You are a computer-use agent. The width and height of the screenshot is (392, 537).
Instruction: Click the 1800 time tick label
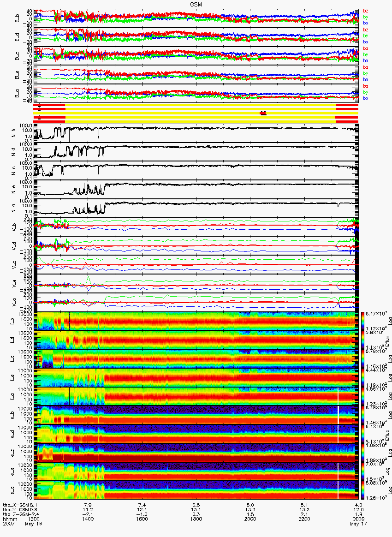196,519
